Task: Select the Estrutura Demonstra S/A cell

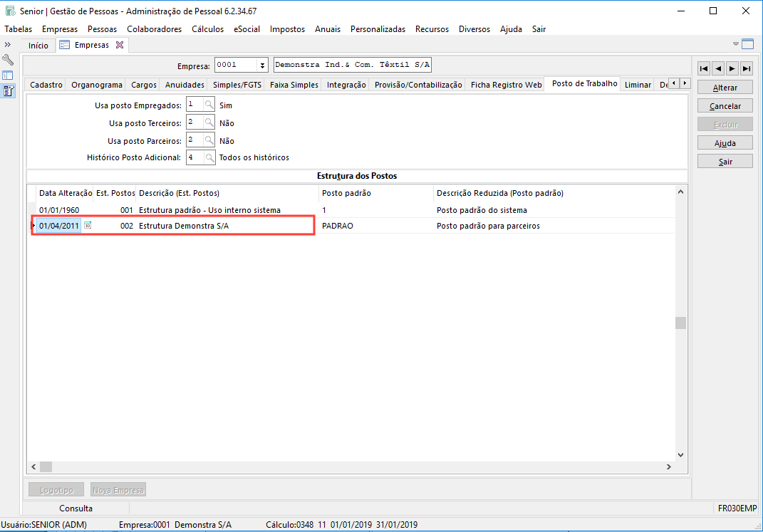Action: 227,226
